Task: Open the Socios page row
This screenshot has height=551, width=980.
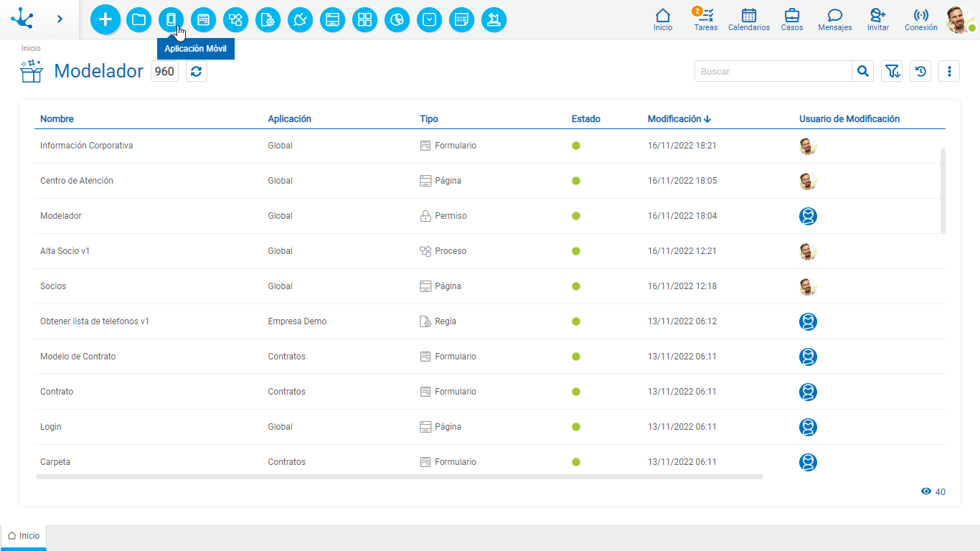Action: pos(490,286)
